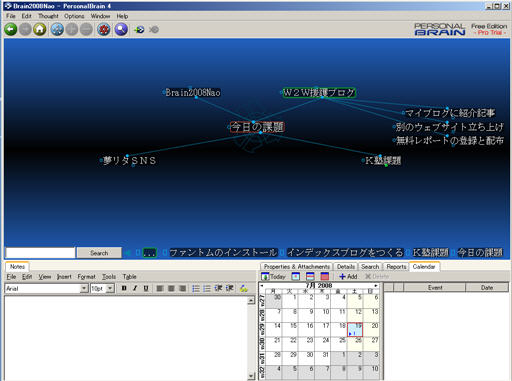The image size is (512, 381).
Task: Switch to Properties & Attachments tab
Action: click(296, 267)
